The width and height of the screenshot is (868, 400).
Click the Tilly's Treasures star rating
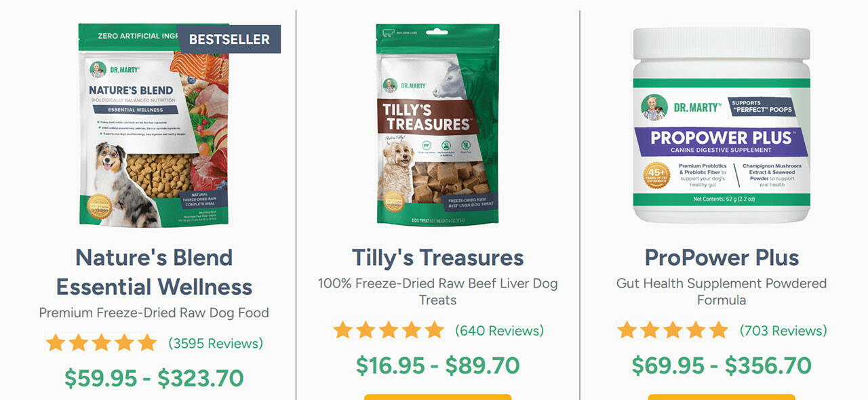(389, 331)
